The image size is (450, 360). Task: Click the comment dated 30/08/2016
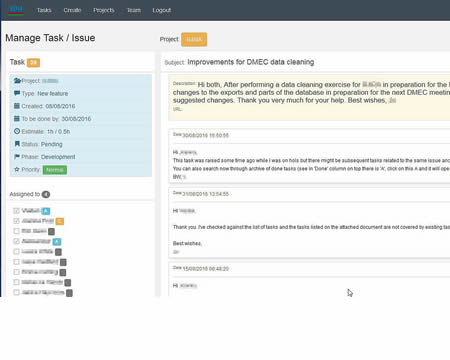pos(309,156)
